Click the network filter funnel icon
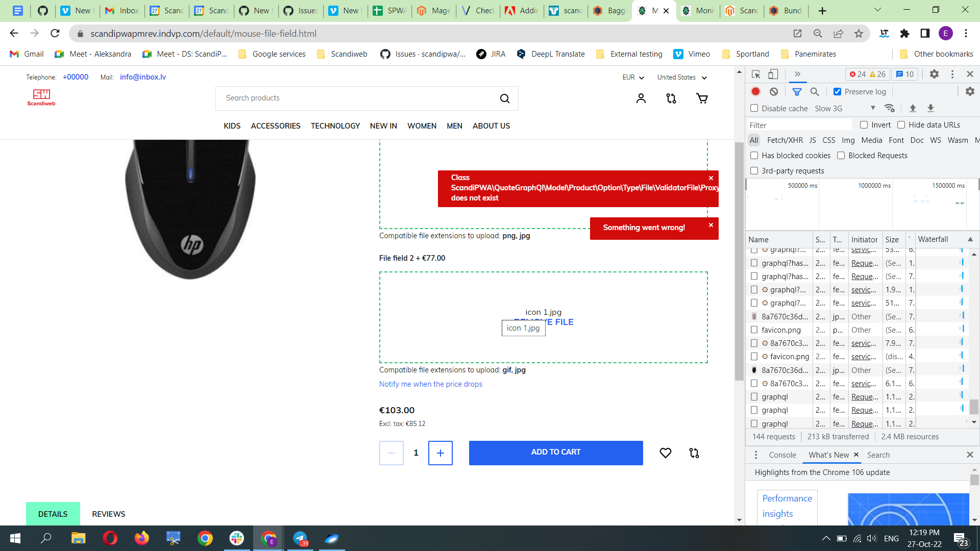 point(796,92)
